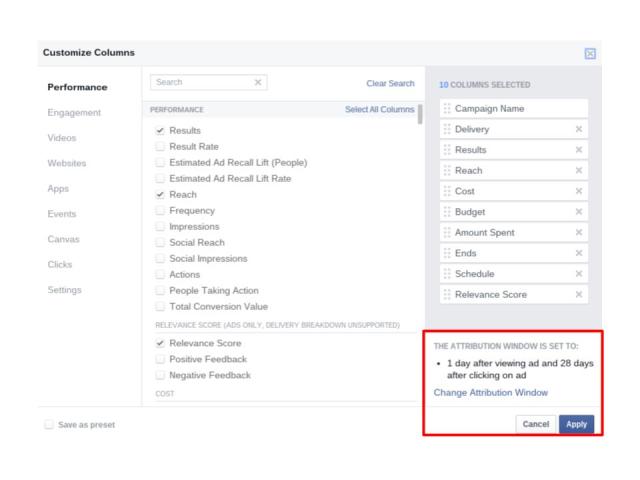The height and width of the screenshot is (480, 640).
Task: Check the Positive Feedback checkbox
Action: [160, 359]
